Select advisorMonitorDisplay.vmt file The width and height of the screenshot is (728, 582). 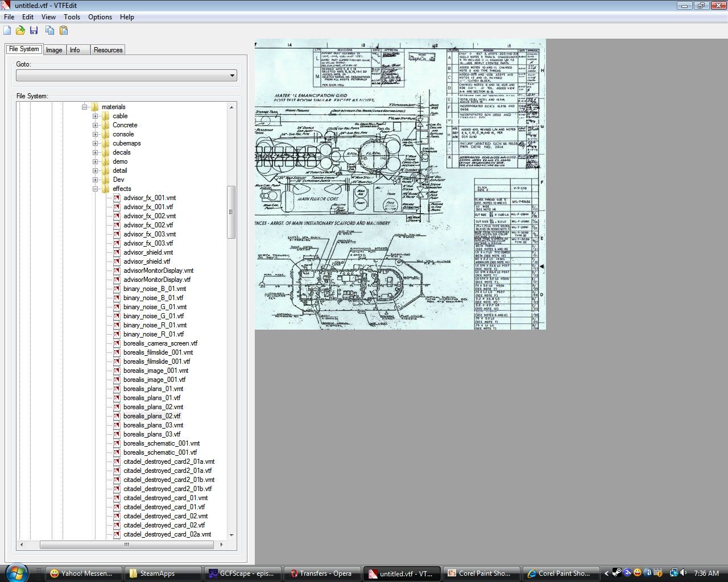158,271
